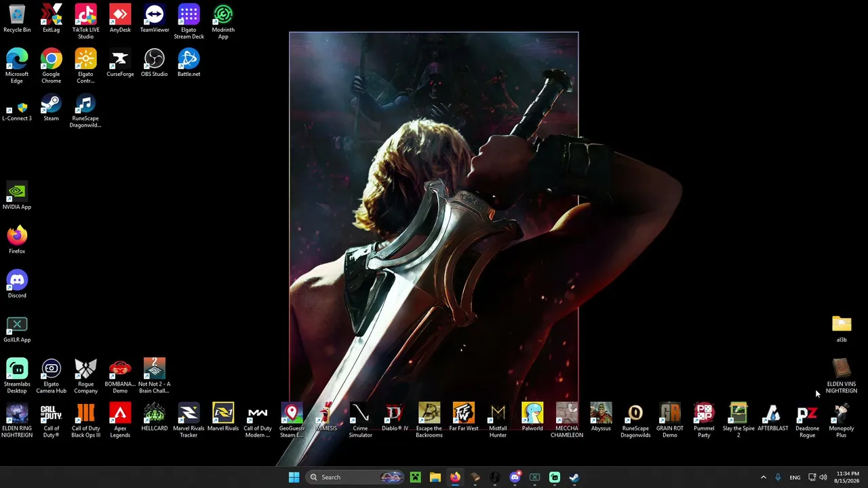Select the Diablo IV desktop icon
The width and height of the screenshot is (868, 488).
tap(395, 418)
